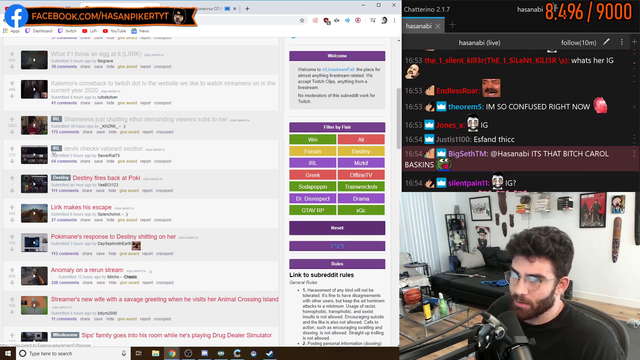Image resolution: width=640 pixels, height=360 pixels.
Task: Click the edit pencil icon in Chatterino
Action: pyautogui.click(x=607, y=42)
